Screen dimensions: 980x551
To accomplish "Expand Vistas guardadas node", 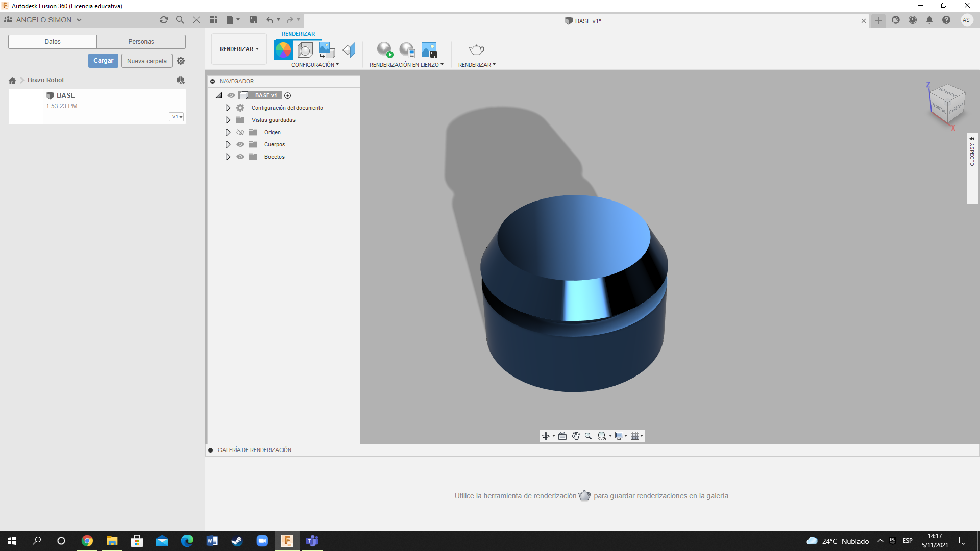I will pos(228,120).
